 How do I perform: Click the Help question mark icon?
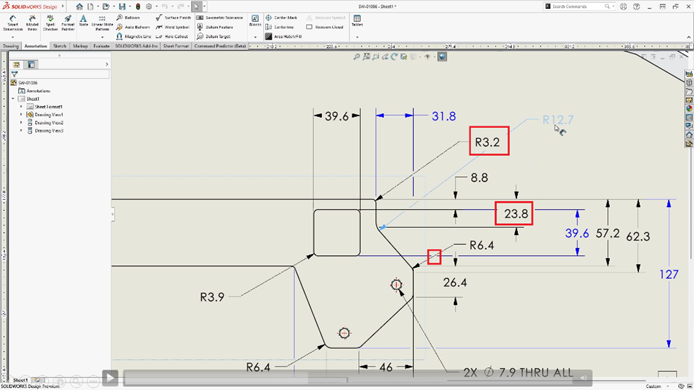(x=636, y=6)
